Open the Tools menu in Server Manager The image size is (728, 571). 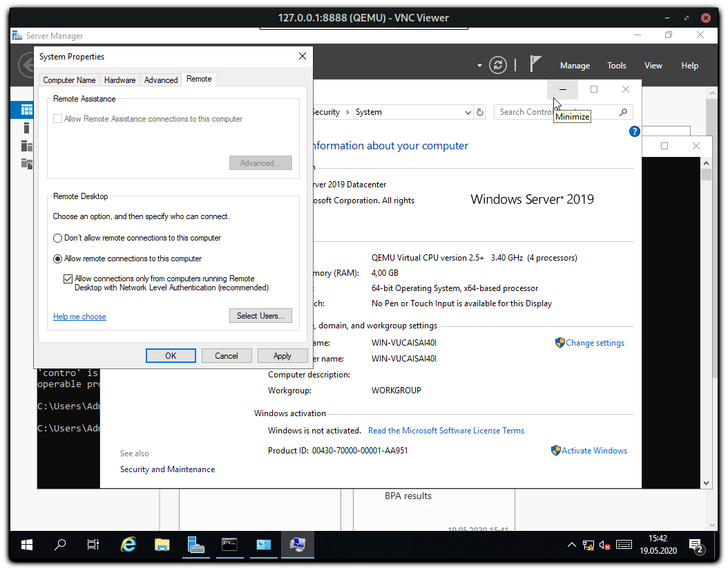616,66
